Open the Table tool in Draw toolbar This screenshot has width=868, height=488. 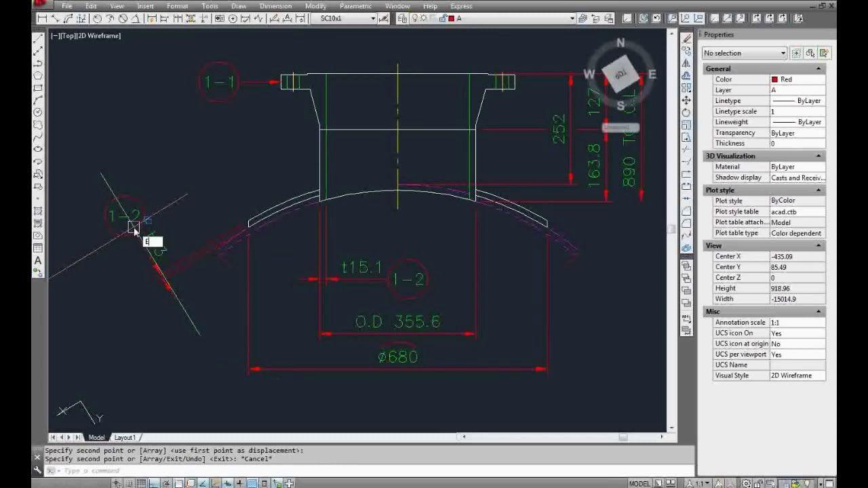[38, 248]
